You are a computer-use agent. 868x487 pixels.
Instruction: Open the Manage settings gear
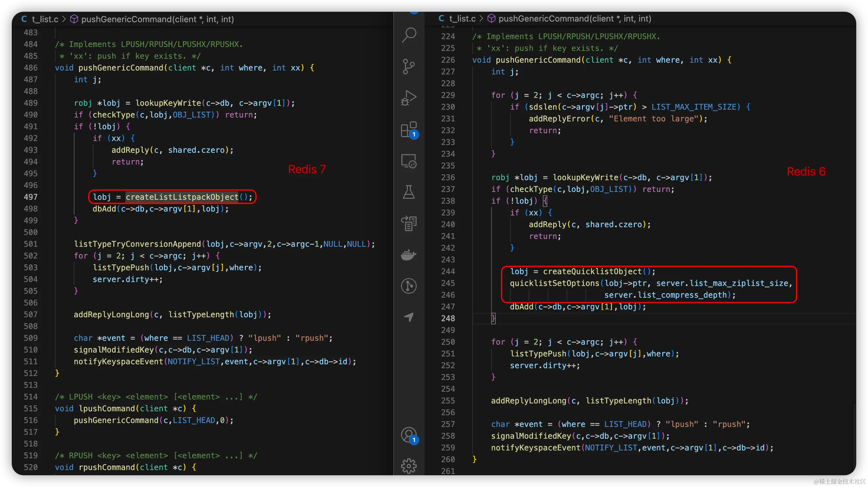click(x=409, y=466)
